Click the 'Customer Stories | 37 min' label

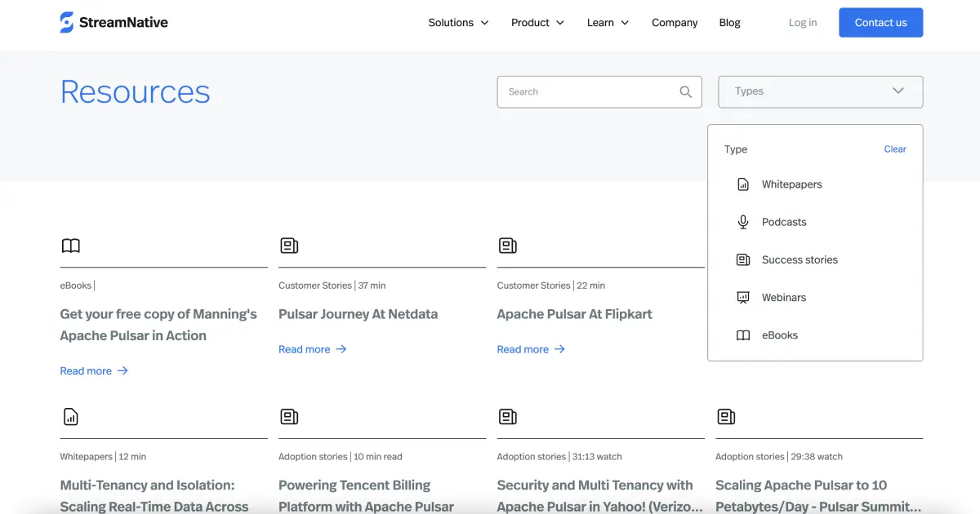pyautogui.click(x=332, y=286)
